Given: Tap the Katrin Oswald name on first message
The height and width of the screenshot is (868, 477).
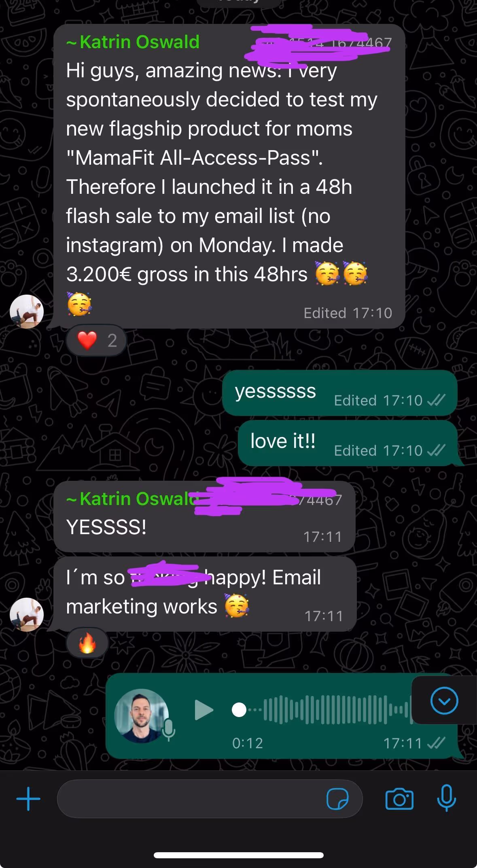Looking at the screenshot, I should tap(133, 42).
